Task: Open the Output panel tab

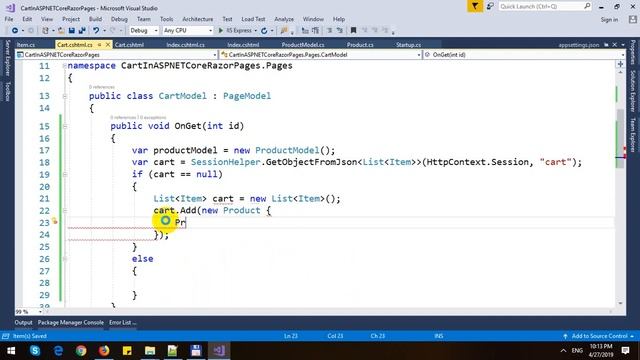Action: [x=23, y=322]
